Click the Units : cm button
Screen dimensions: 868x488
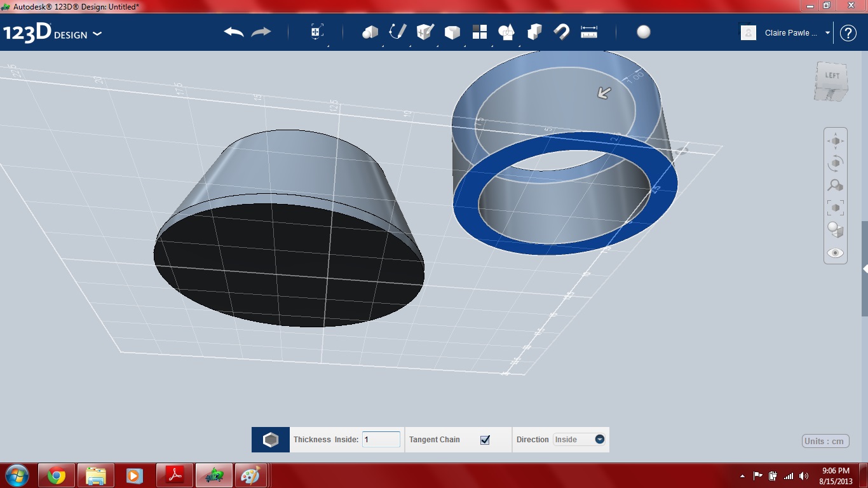coord(825,441)
